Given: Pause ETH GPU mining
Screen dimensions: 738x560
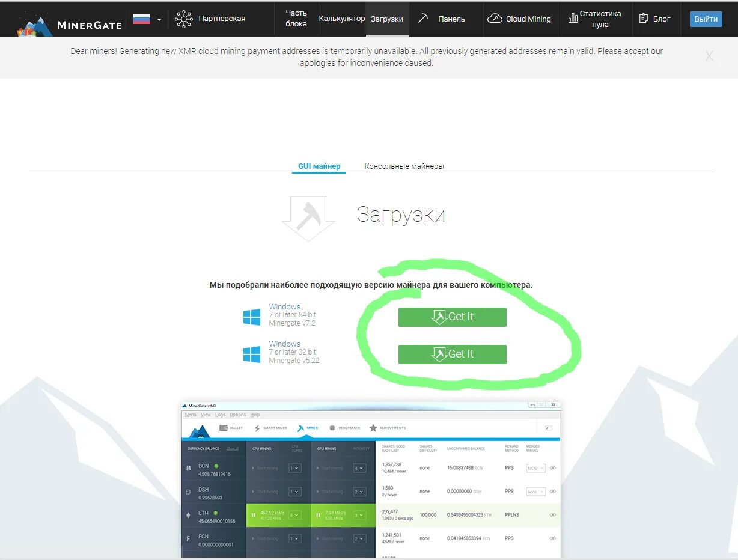Looking at the screenshot, I should [318, 515].
